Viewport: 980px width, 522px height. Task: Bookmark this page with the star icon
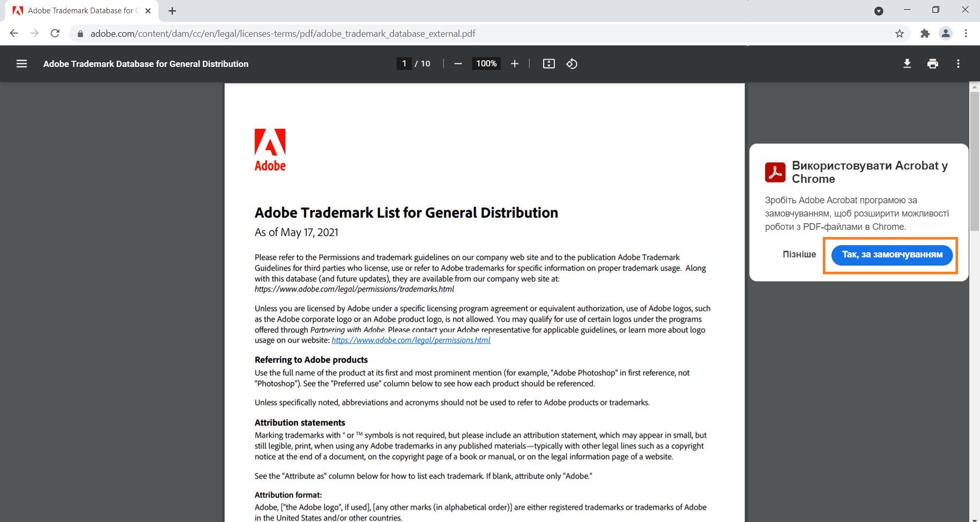click(899, 34)
